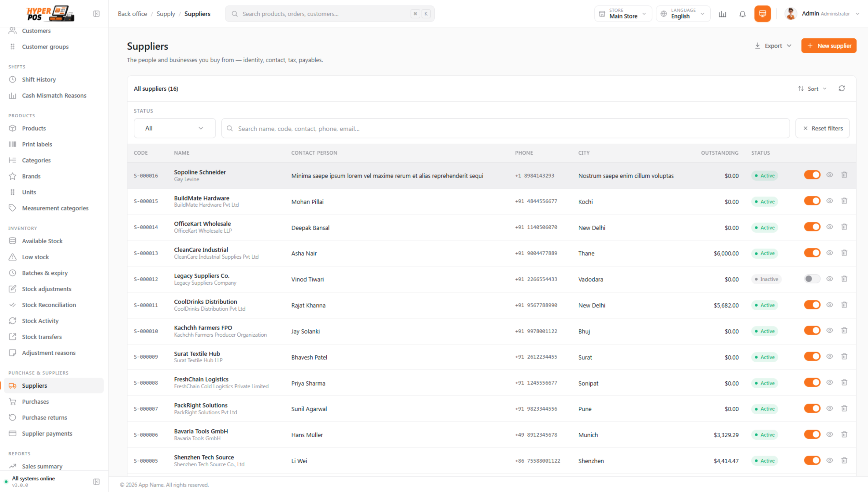Screen dimensions: 868x492
Task: Expand the Export options dropdown
Action: click(773, 46)
